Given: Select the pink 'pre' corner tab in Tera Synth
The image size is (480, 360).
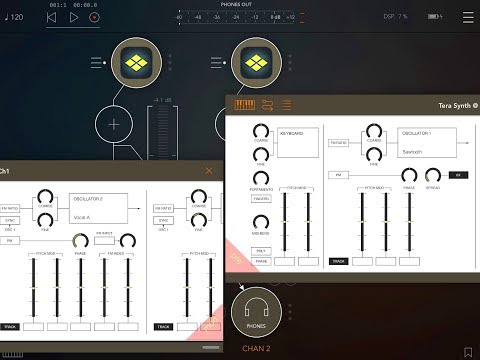Looking at the screenshot, I should click(236, 259).
